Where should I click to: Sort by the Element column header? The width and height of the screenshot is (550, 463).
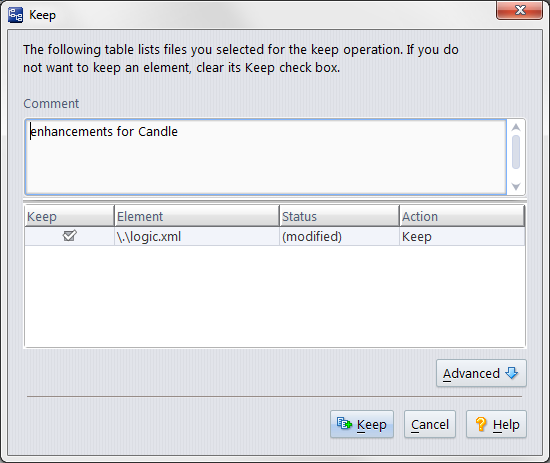pos(197,216)
